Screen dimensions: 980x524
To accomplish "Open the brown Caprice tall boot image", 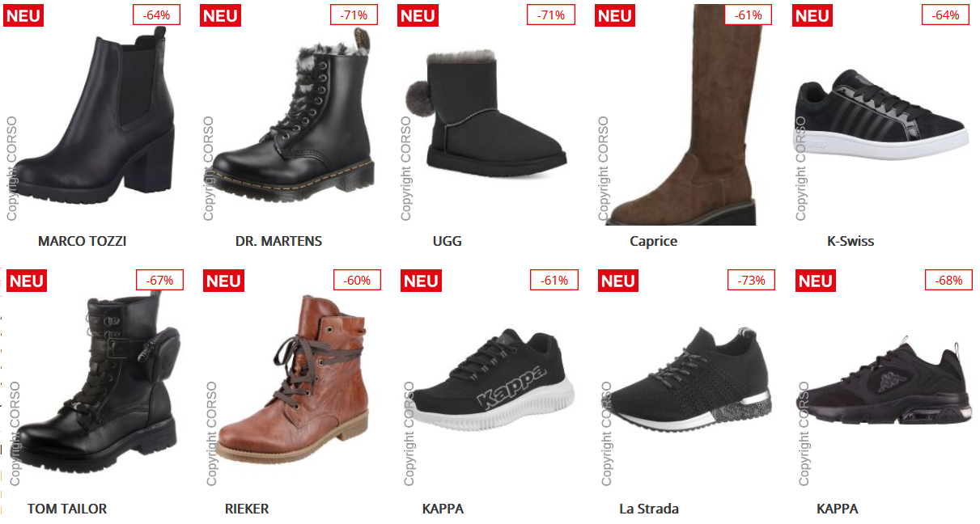I will [684, 113].
